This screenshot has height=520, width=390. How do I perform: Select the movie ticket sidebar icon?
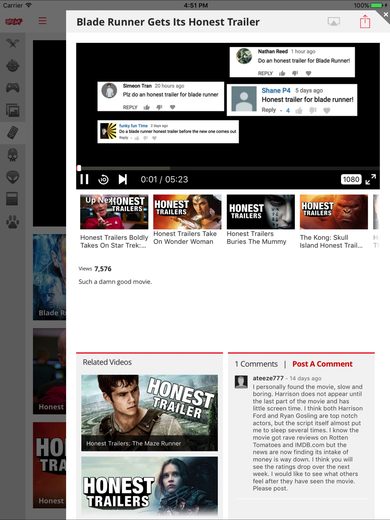tap(13, 133)
